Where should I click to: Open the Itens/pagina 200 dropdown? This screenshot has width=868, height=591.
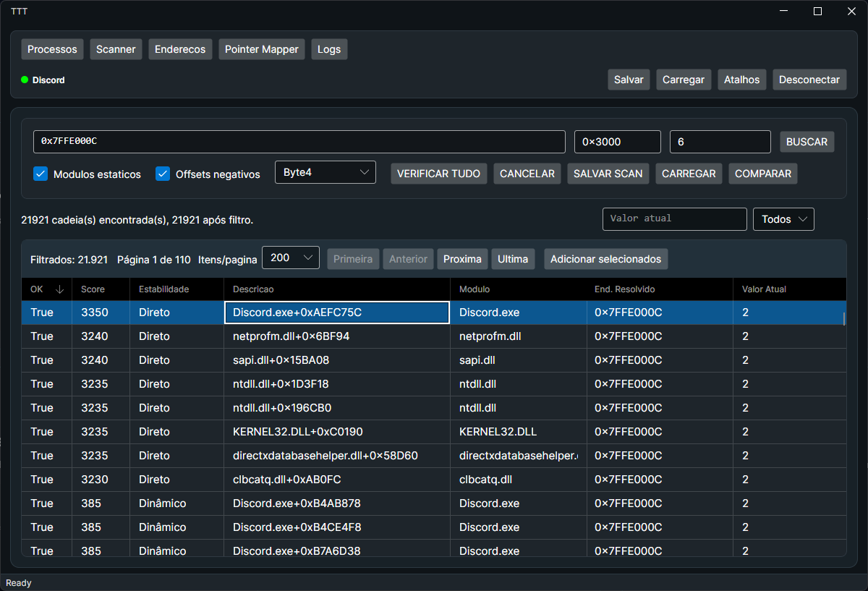290,258
